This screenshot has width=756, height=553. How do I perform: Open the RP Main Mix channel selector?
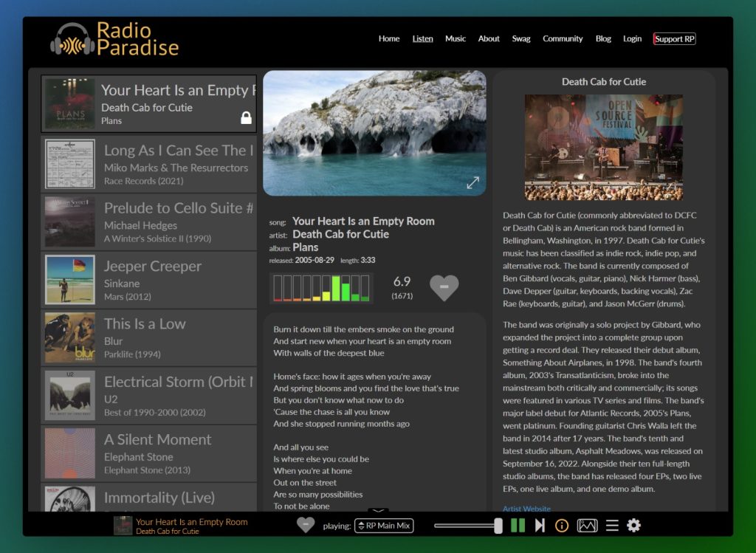coord(384,526)
